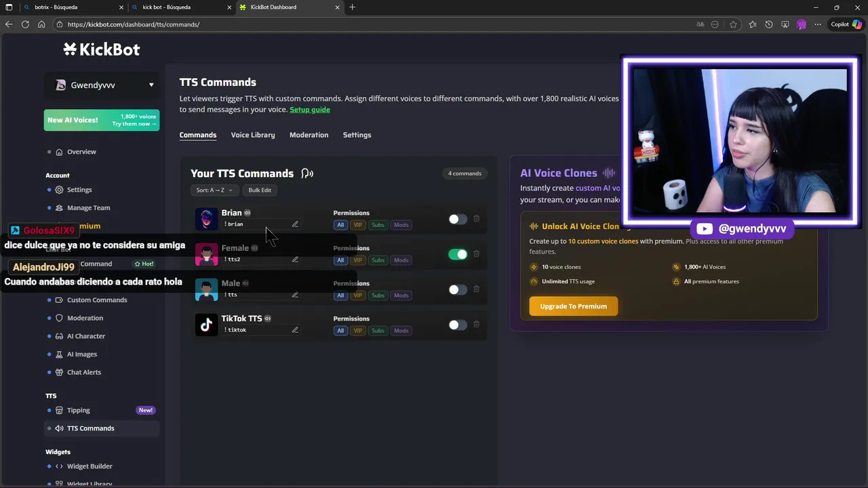Enable the TikTok TTS command toggle
868x488 pixels.
click(458, 325)
